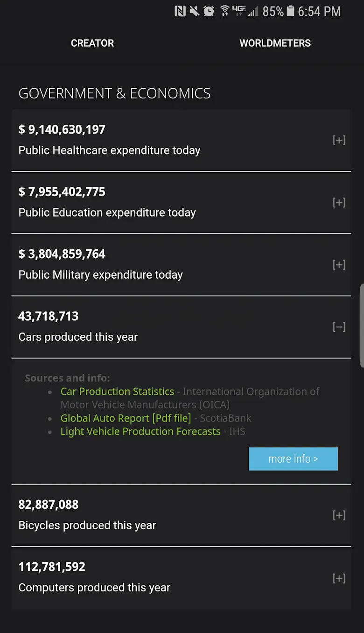Tap the NFC status bar icon
The image size is (364, 633).
pyautogui.click(x=180, y=11)
